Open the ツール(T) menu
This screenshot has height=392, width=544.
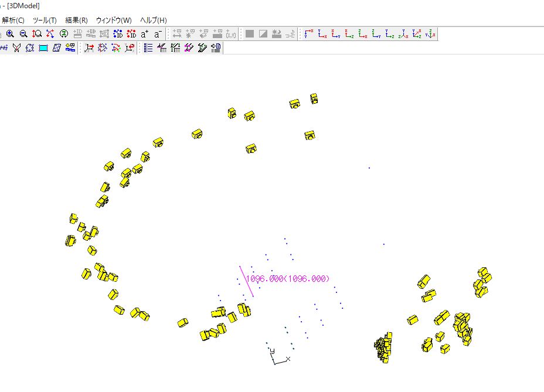pos(45,20)
